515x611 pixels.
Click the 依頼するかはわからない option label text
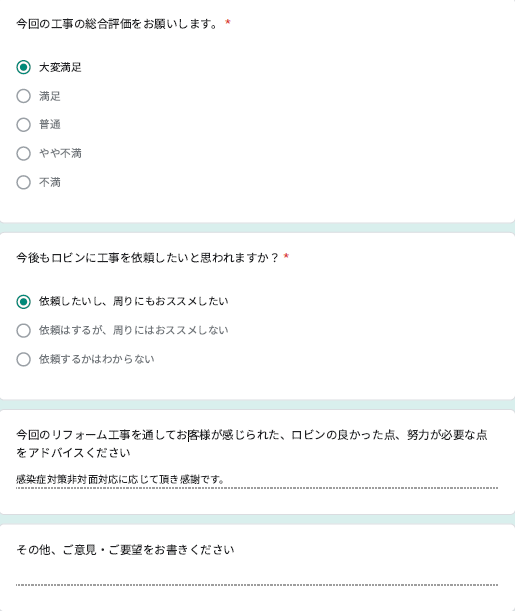(97, 359)
